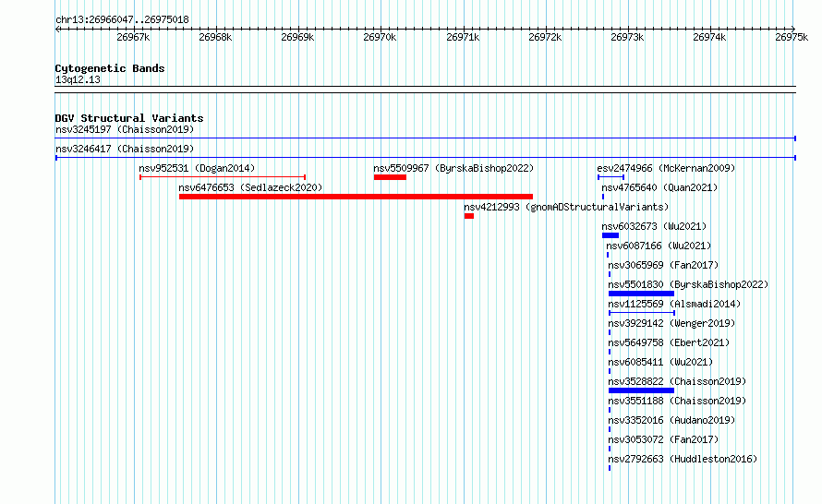Click the blue line under nsv3246417

pyautogui.click(x=426, y=158)
